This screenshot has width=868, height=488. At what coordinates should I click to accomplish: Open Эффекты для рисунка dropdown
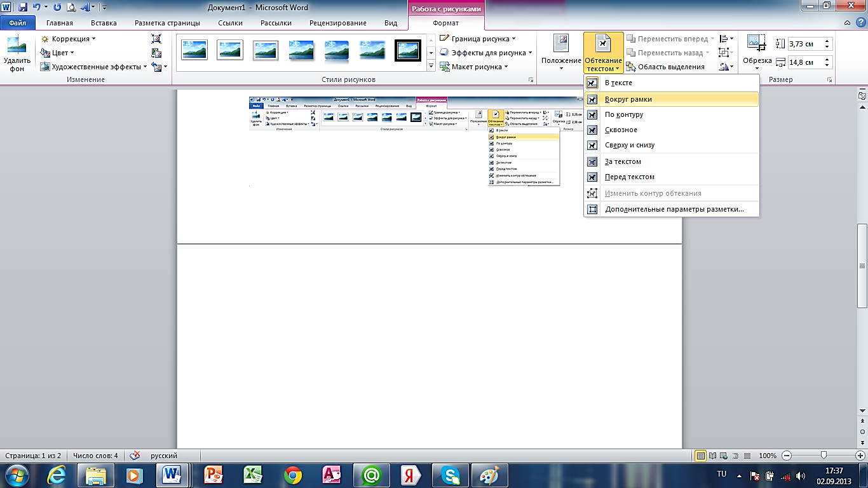tap(486, 53)
